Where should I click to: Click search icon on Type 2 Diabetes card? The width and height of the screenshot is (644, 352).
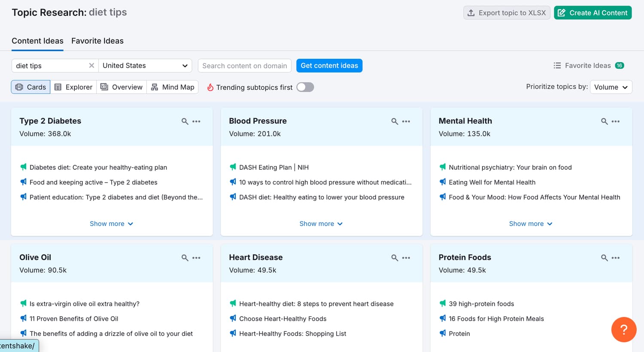coord(185,121)
